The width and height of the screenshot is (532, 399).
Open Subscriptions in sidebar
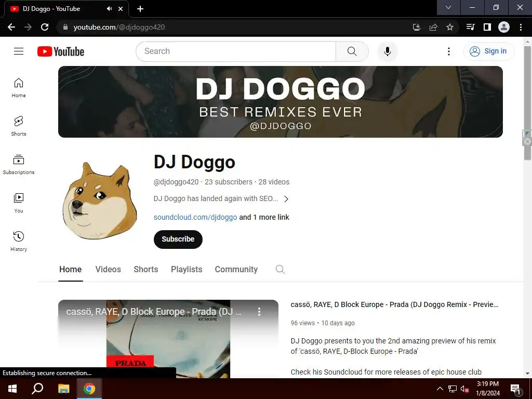click(x=19, y=165)
